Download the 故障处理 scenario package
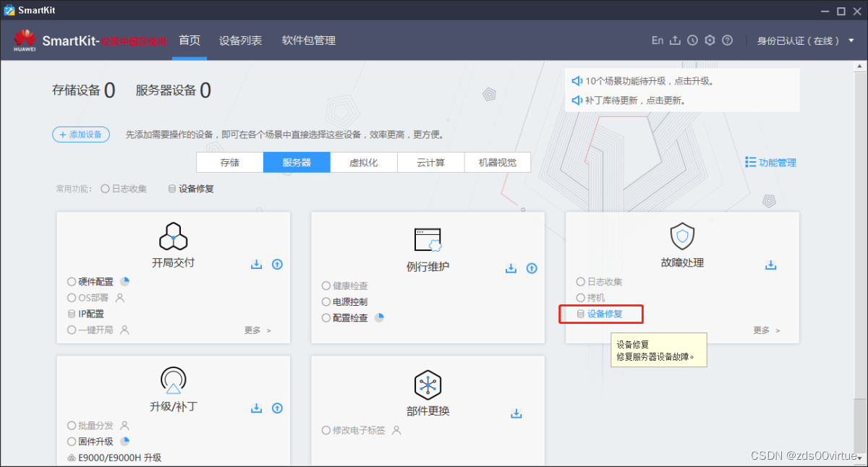 [x=770, y=265]
